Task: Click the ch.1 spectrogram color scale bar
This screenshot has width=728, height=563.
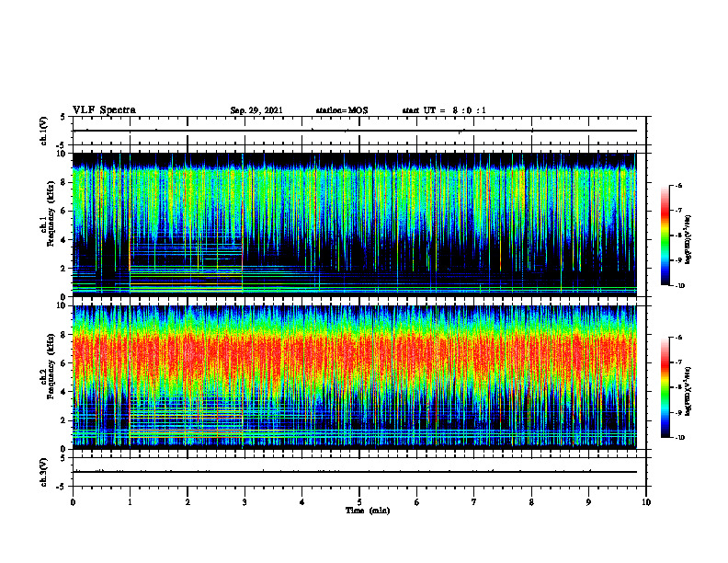Action: click(665, 236)
